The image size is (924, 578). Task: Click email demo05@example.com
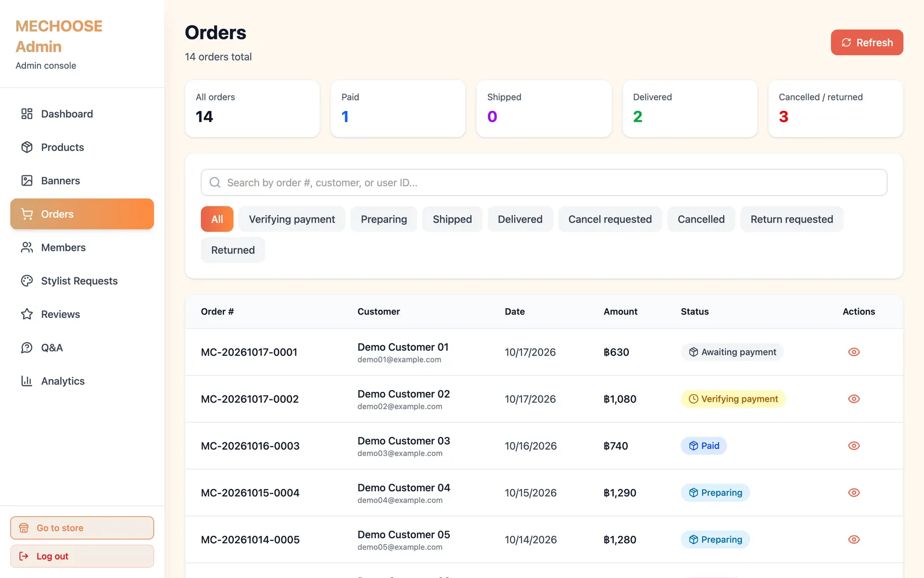(400, 547)
